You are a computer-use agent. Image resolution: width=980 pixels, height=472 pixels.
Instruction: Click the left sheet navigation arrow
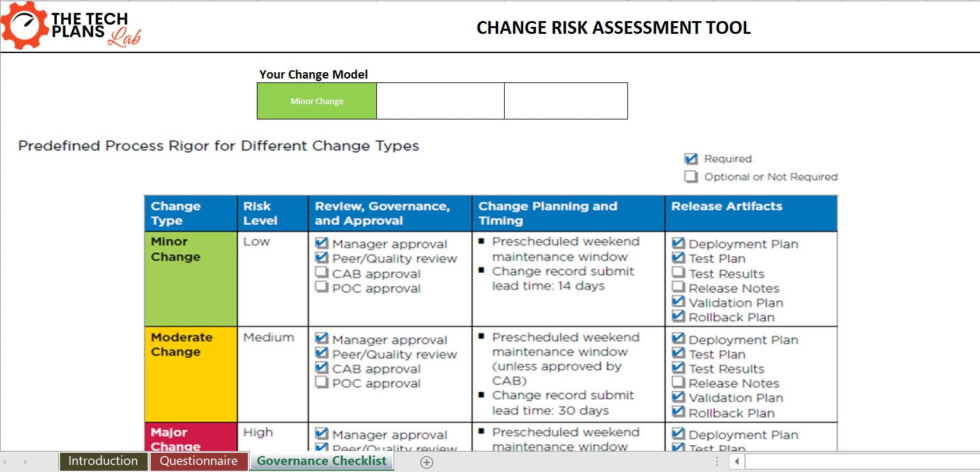coord(8,461)
